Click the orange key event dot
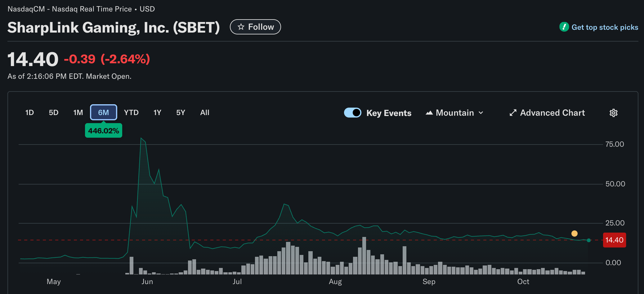The height and width of the screenshot is (294, 644). click(574, 234)
